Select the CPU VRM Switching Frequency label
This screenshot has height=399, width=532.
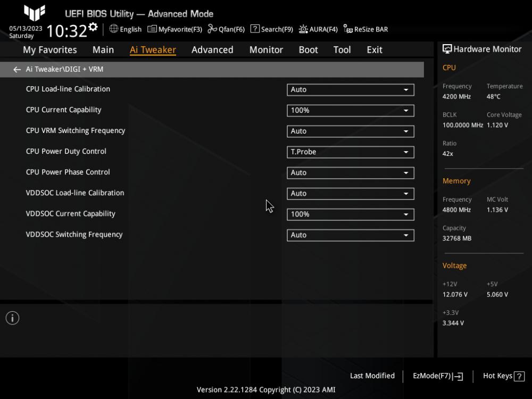point(76,131)
